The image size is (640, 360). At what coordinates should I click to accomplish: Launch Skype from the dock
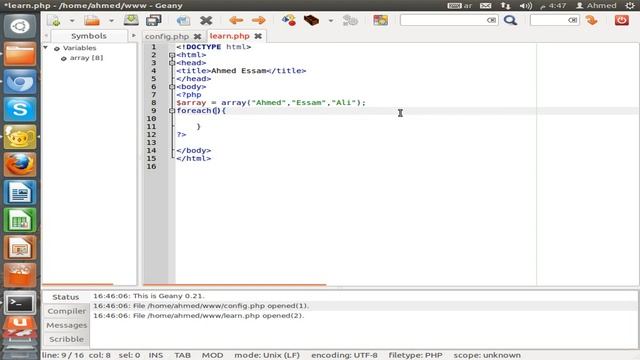click(x=20, y=109)
